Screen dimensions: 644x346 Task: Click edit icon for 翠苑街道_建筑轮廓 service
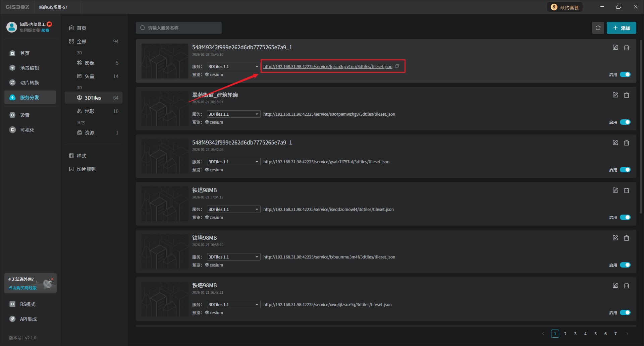pos(615,95)
